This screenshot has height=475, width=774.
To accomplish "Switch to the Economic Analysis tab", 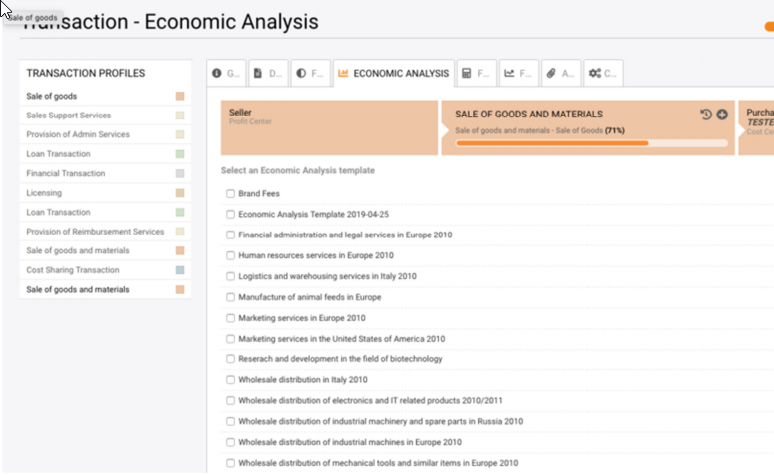I will coord(393,73).
